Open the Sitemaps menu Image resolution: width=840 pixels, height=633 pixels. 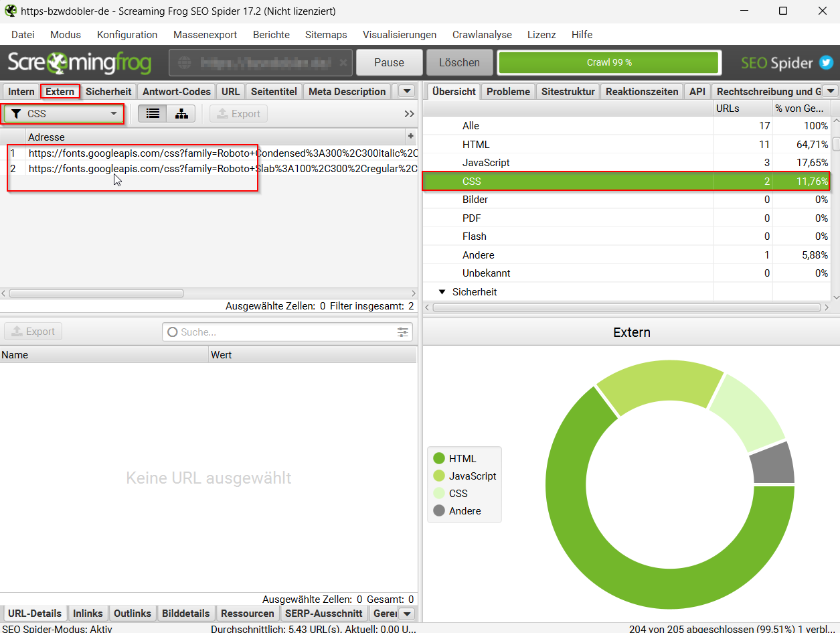tap(326, 35)
